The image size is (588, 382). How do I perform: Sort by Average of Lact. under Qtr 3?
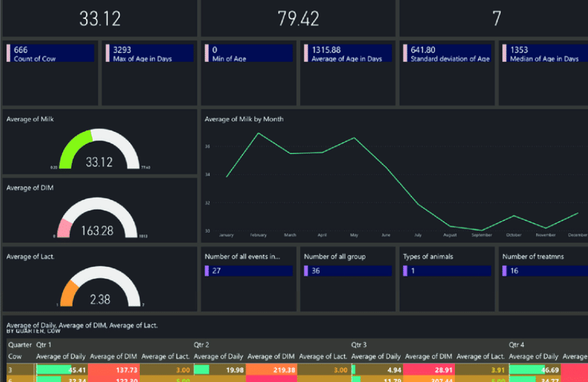point(480,356)
